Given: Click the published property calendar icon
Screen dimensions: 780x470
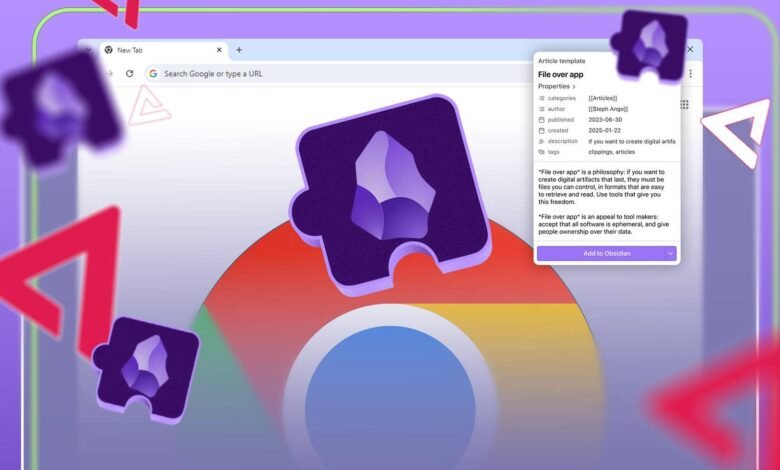Looking at the screenshot, I should tap(542, 120).
